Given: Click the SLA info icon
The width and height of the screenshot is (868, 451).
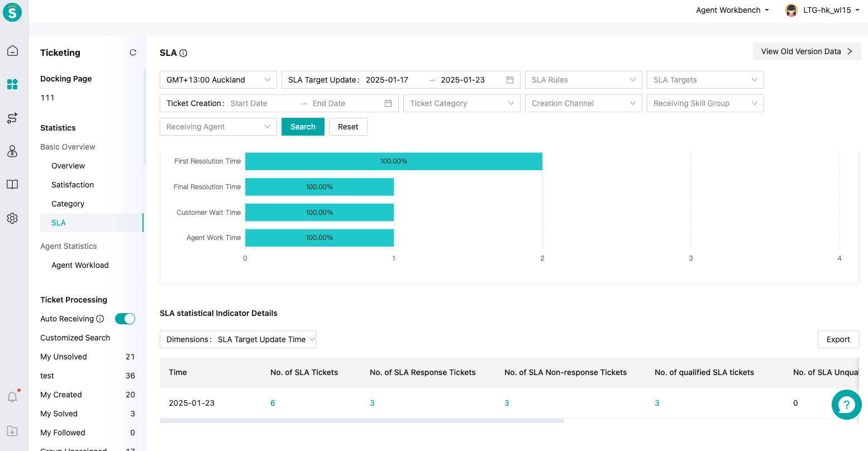Looking at the screenshot, I should tap(183, 53).
